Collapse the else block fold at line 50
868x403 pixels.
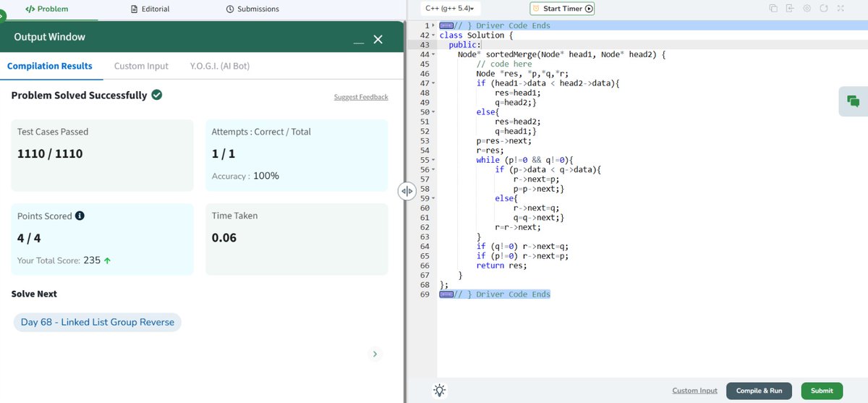[x=433, y=112]
